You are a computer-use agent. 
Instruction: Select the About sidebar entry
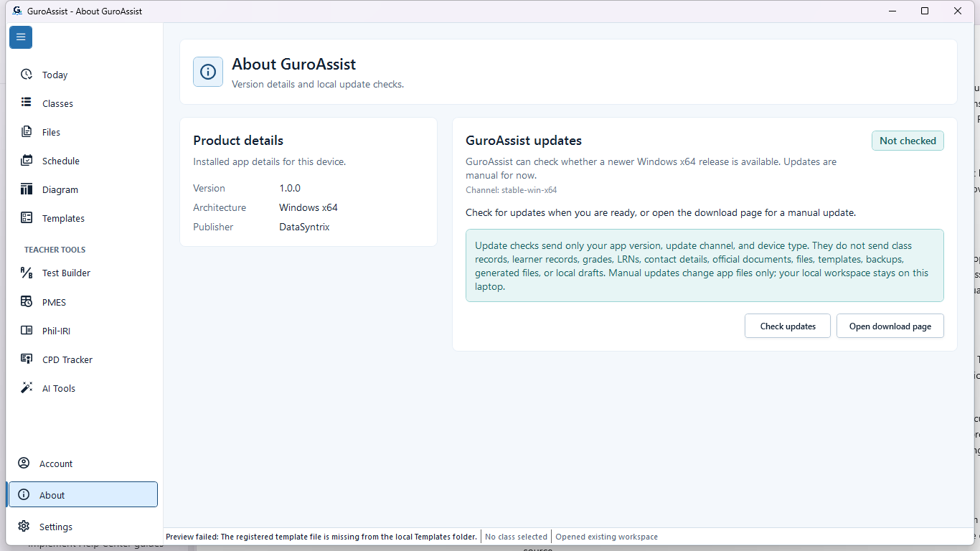tap(83, 494)
